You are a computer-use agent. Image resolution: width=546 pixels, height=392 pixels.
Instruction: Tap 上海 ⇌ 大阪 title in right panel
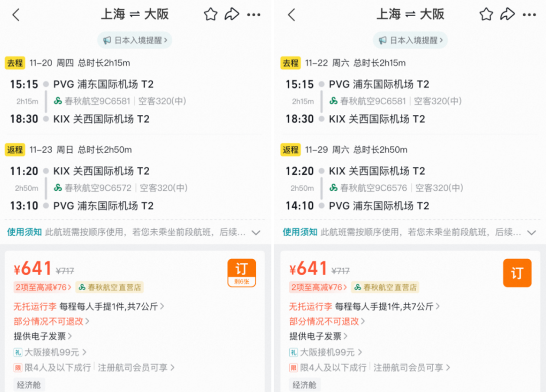[411, 14]
